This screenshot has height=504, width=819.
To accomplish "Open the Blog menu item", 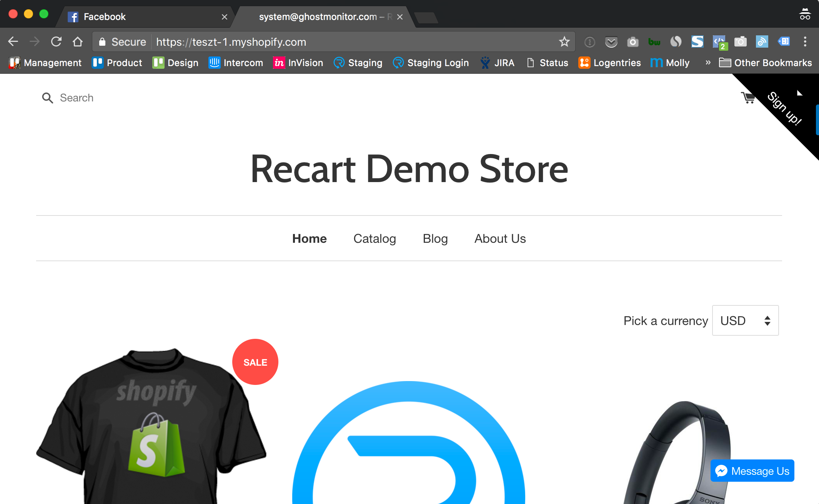I will point(435,239).
